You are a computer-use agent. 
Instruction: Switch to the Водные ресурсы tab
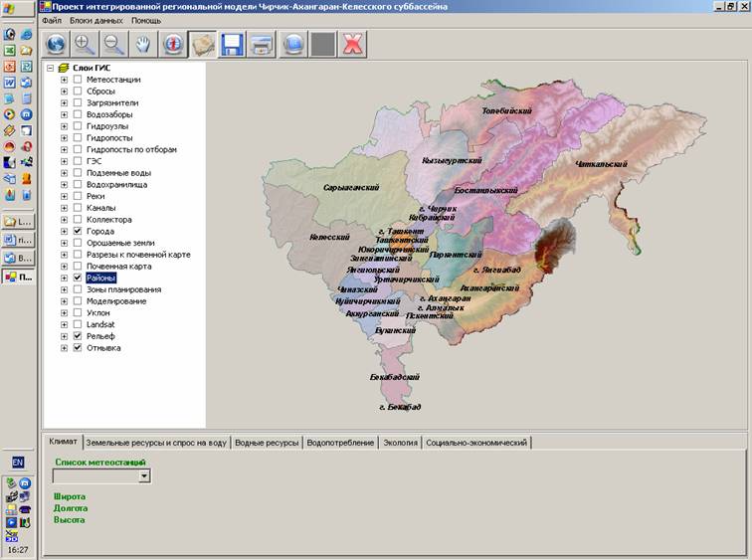click(x=267, y=443)
